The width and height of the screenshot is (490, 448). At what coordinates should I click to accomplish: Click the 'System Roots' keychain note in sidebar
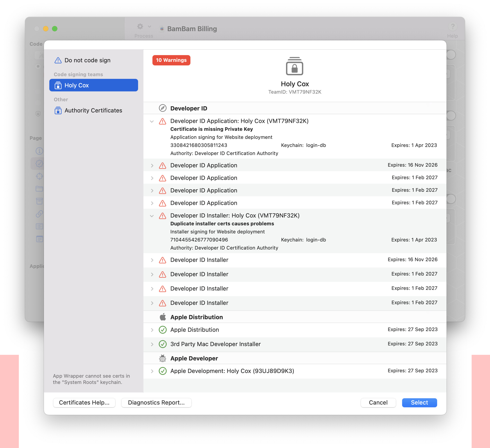click(91, 379)
